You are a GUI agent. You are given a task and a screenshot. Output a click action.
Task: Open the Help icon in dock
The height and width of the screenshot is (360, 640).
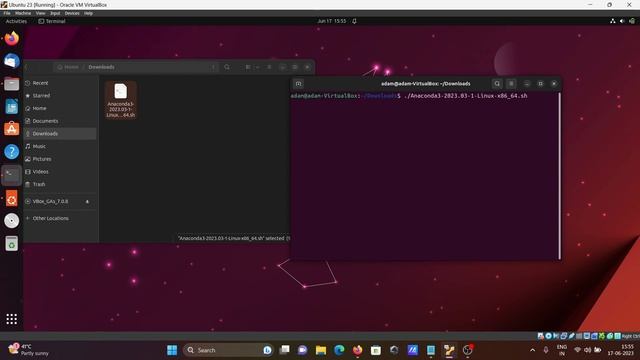(x=11, y=152)
